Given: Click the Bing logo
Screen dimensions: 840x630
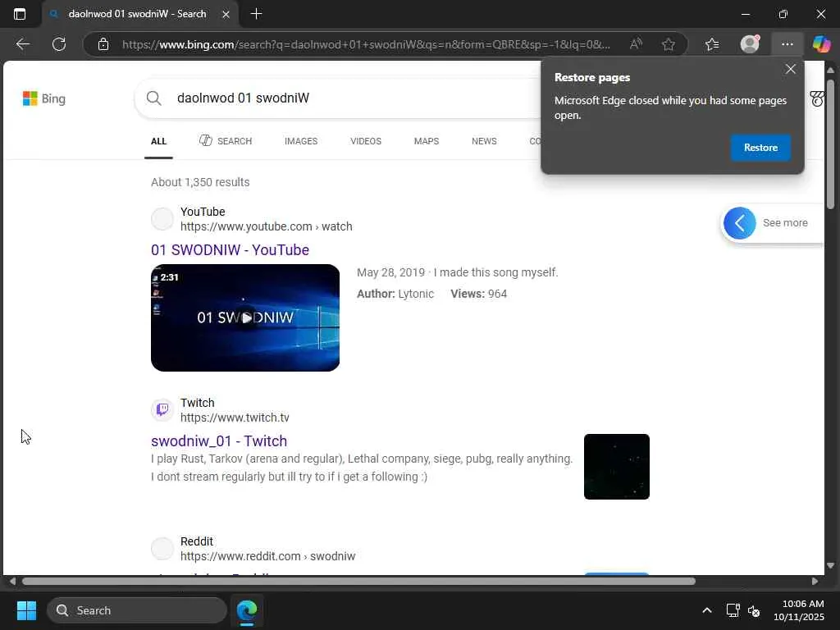Looking at the screenshot, I should pyautogui.click(x=44, y=98).
